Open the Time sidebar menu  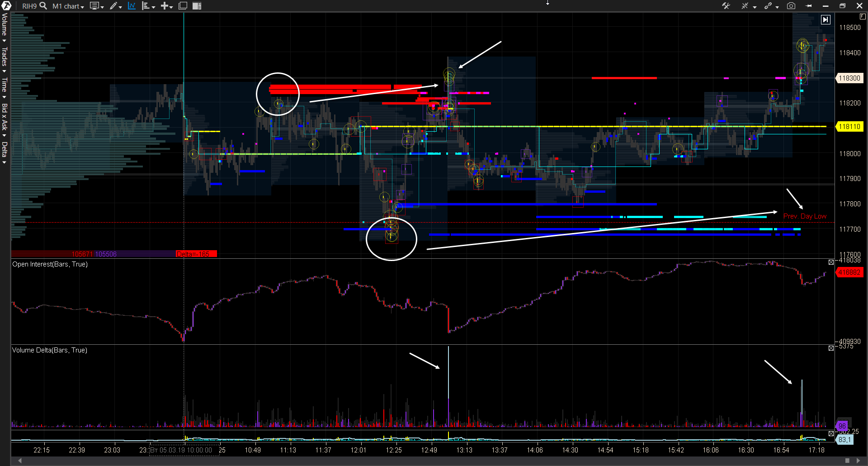click(x=5, y=88)
